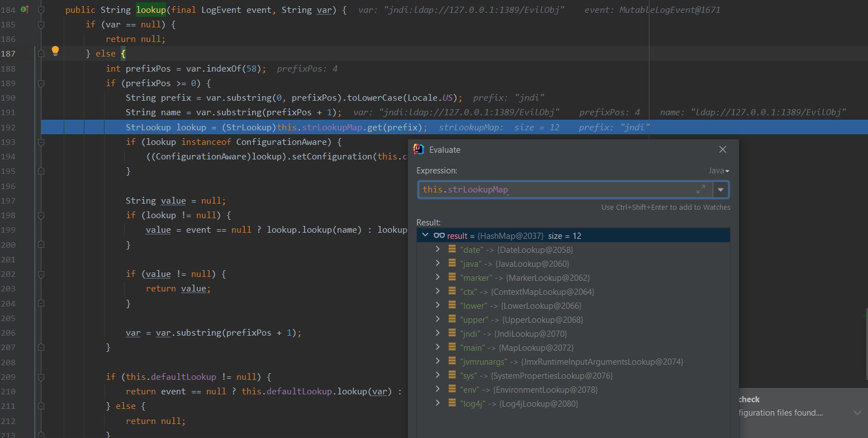The width and height of the screenshot is (868, 438).
Task: Fold the if block at line 189
Action: coord(41,83)
